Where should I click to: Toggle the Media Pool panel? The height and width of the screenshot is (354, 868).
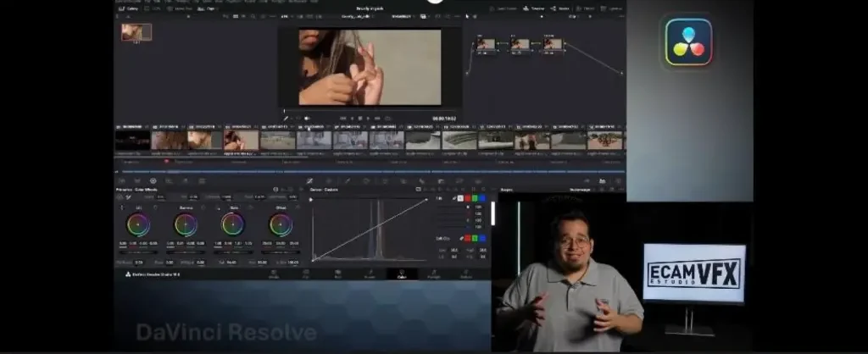coord(180,8)
